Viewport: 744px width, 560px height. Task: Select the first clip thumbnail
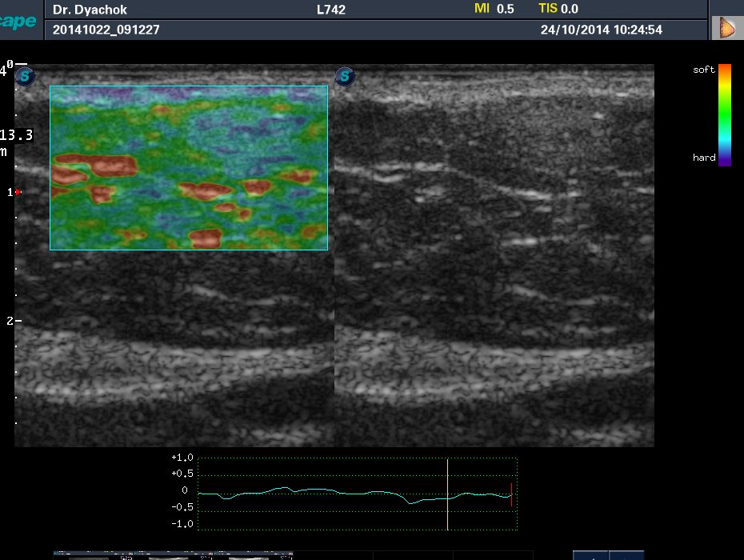point(94,555)
